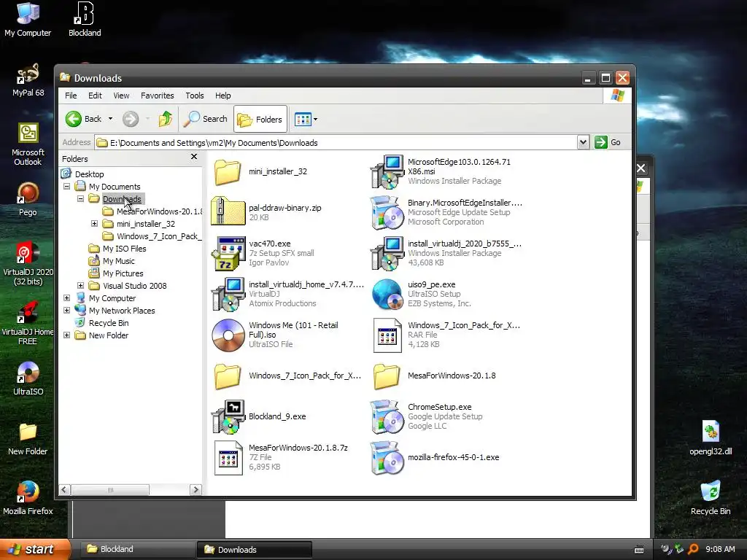Select Windows_7_Icon_Pack RAR file icon
Viewport: 747px width, 560px height.
click(x=387, y=335)
